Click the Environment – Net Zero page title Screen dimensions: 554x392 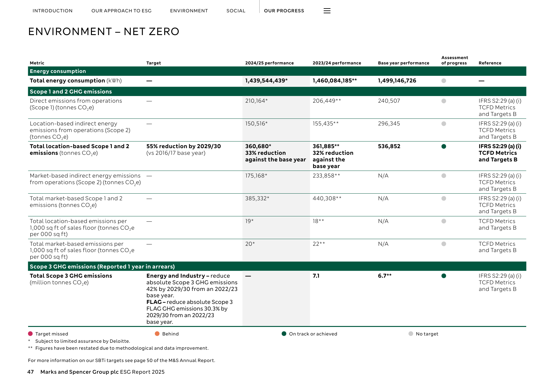[104, 32]
